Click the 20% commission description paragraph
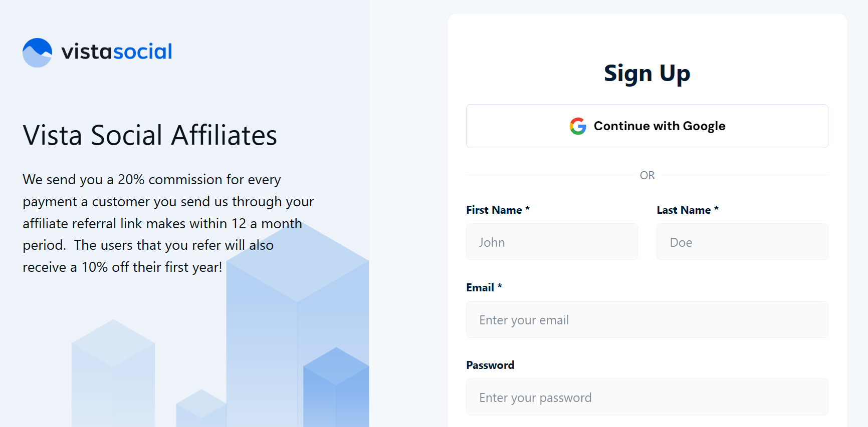This screenshot has width=868, height=427. click(x=168, y=223)
